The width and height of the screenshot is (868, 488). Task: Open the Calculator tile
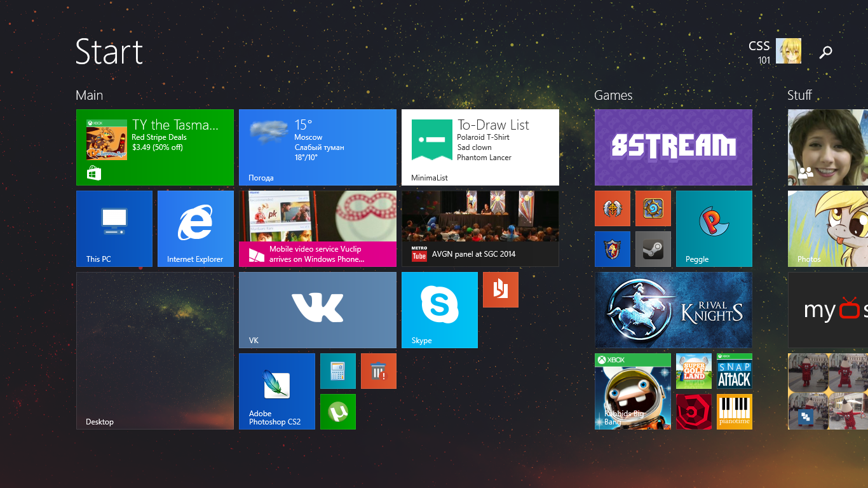(338, 371)
